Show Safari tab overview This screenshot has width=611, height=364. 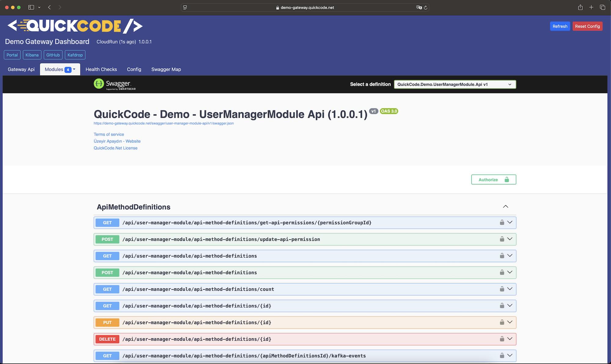602,7
